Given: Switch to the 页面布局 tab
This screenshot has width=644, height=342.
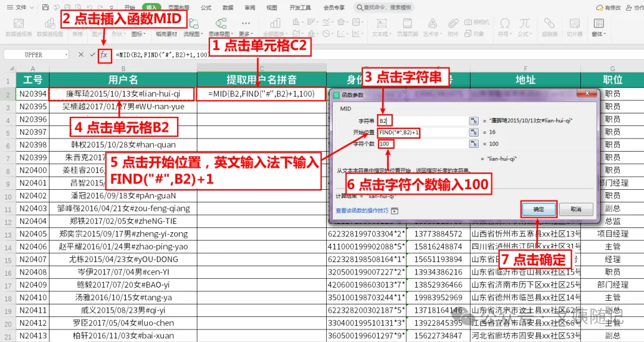Looking at the screenshot, I should (x=179, y=7).
